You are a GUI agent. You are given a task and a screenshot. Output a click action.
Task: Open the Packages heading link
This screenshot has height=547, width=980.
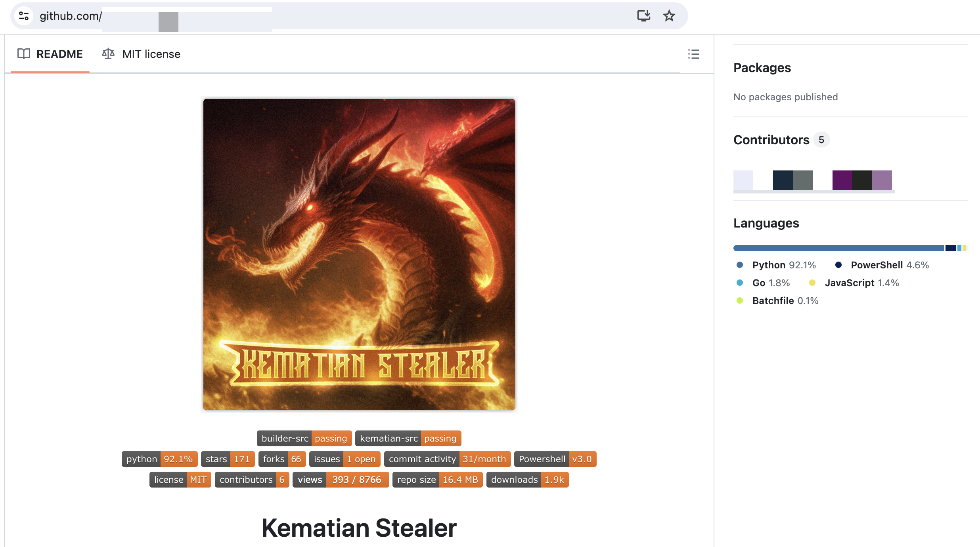click(762, 68)
